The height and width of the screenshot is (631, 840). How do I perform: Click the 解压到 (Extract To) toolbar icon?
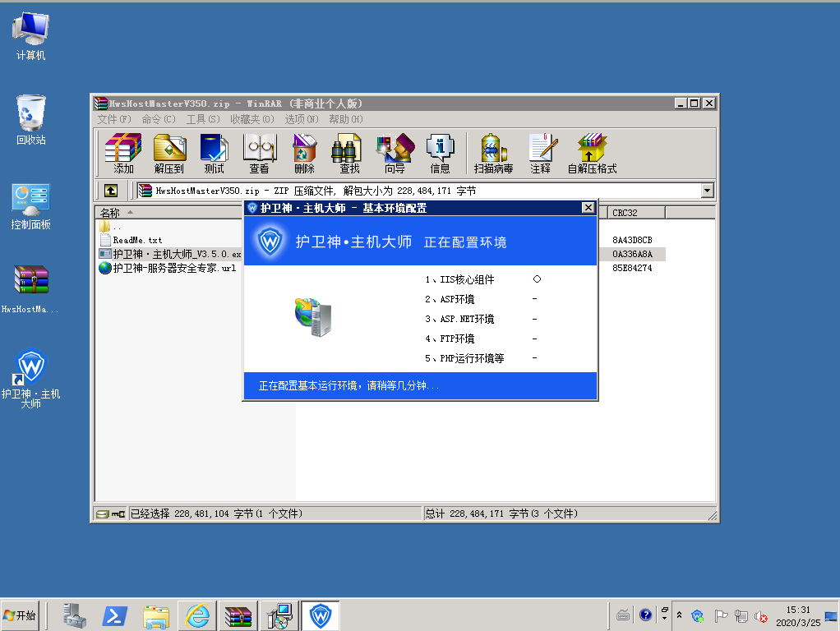[169, 153]
